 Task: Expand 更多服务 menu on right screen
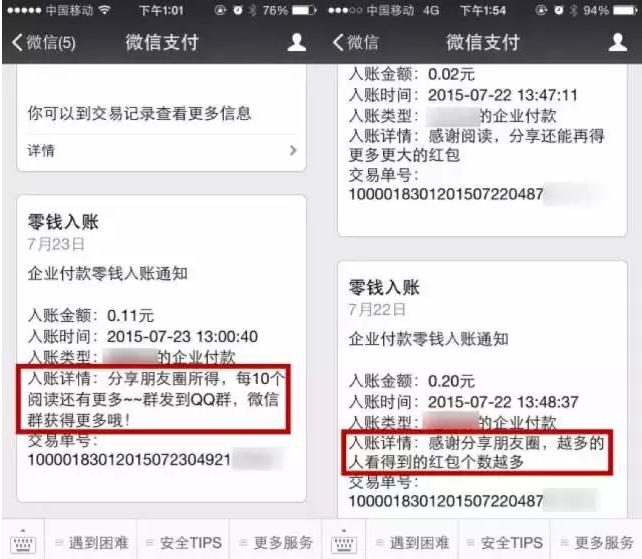pyautogui.click(x=597, y=543)
